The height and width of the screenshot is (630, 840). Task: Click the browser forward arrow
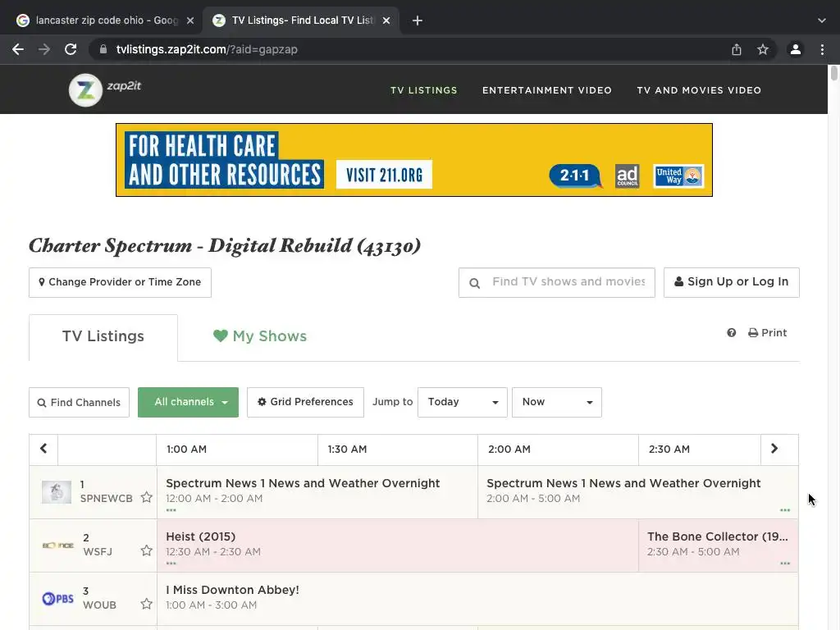tap(44, 49)
